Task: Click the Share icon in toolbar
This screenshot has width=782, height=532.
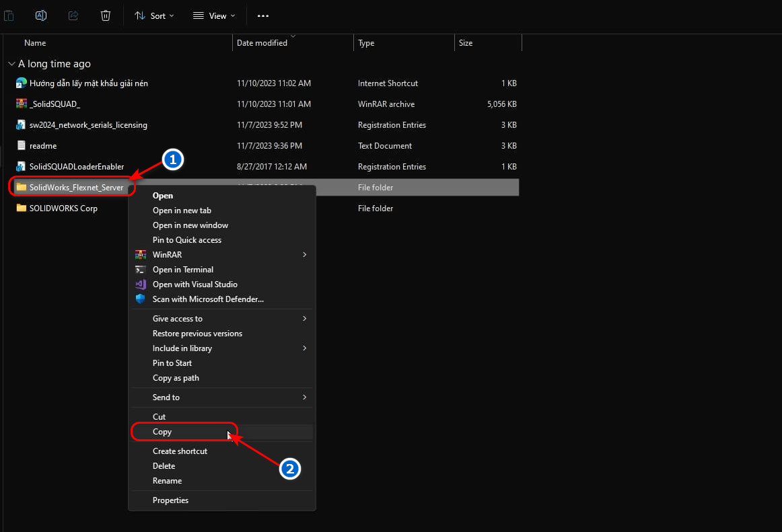Action: tap(73, 15)
